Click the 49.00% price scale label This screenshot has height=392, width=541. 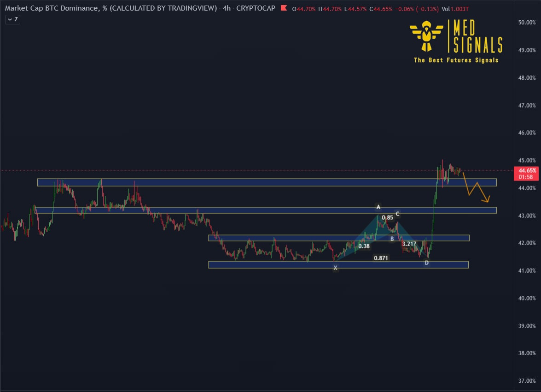pyautogui.click(x=527, y=50)
